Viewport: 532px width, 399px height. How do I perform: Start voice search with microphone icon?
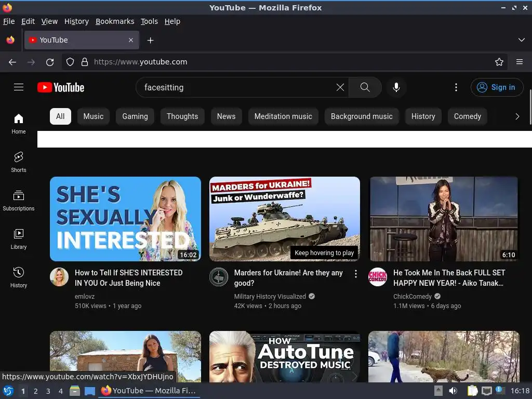click(396, 87)
